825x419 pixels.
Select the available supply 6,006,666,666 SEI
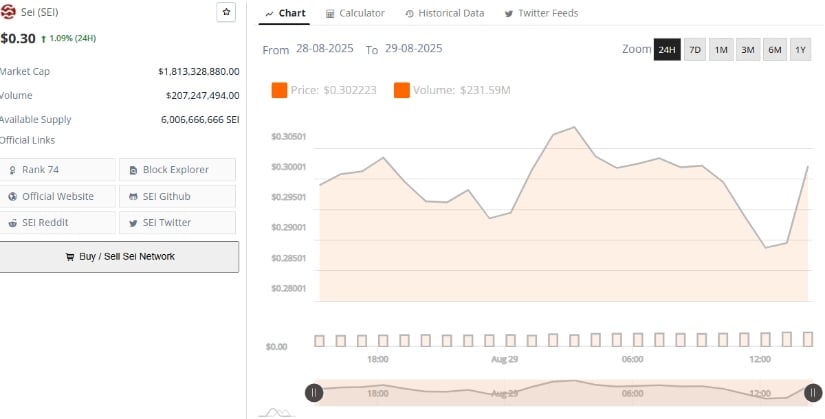coord(200,119)
